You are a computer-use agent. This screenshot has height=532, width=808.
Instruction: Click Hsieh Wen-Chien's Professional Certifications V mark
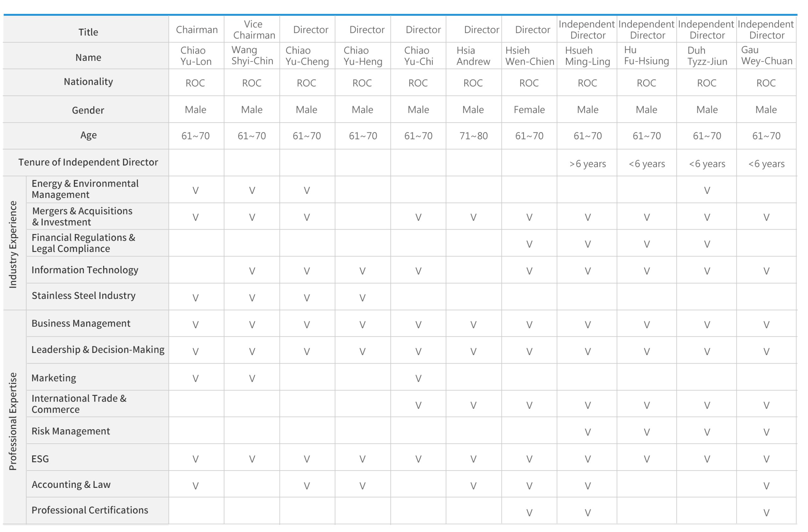529,513
